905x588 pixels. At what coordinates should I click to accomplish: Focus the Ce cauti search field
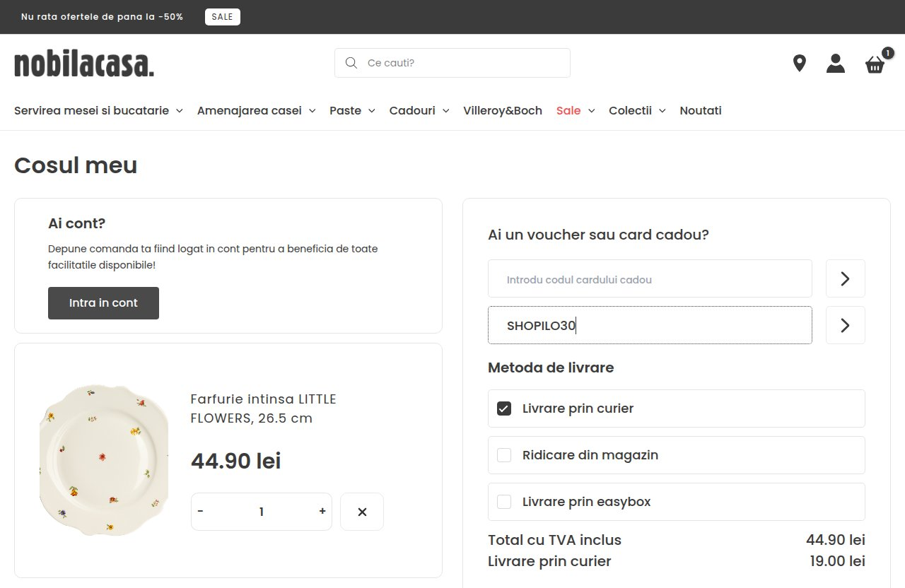click(452, 63)
